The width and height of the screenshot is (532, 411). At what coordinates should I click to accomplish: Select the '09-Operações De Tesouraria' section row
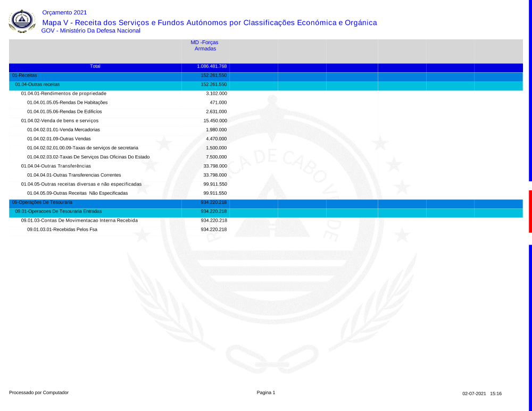tap(42, 202)
